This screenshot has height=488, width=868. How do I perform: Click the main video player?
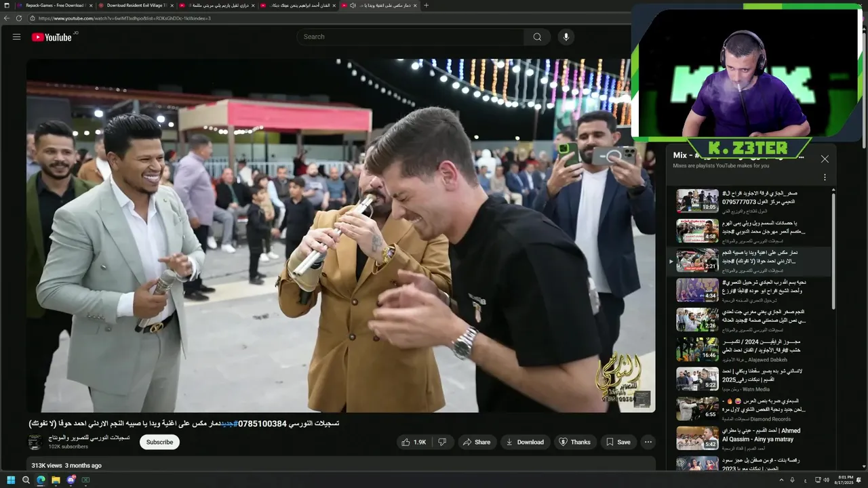click(340, 235)
